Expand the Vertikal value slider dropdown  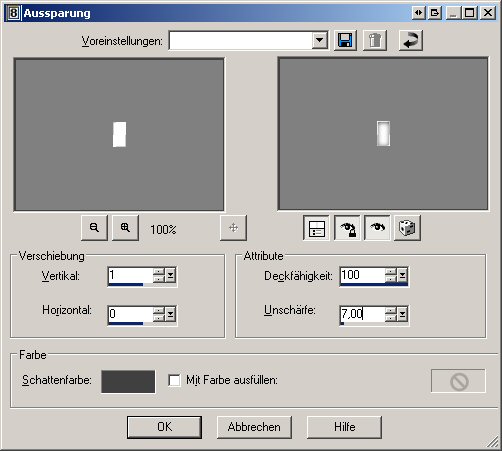[171, 275]
